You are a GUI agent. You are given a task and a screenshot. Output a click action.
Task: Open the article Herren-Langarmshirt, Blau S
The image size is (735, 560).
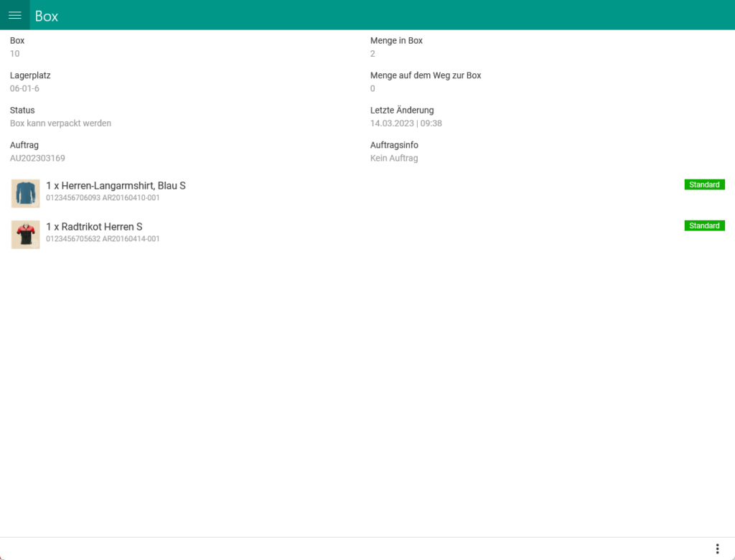point(117,185)
